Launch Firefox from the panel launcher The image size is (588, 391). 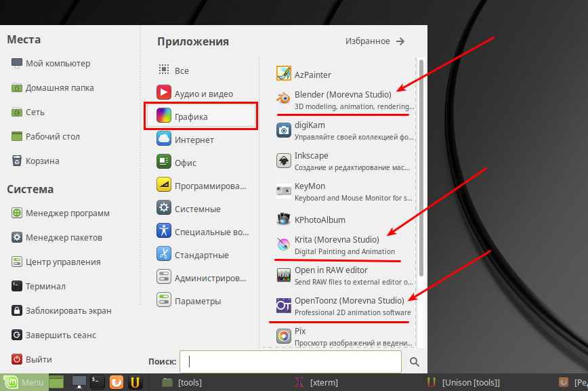[117, 382]
